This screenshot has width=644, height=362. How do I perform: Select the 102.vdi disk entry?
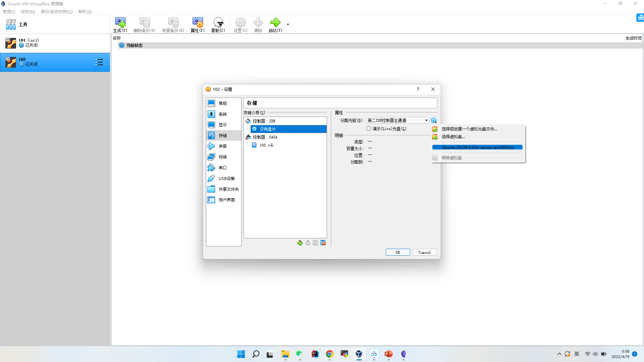288,145
